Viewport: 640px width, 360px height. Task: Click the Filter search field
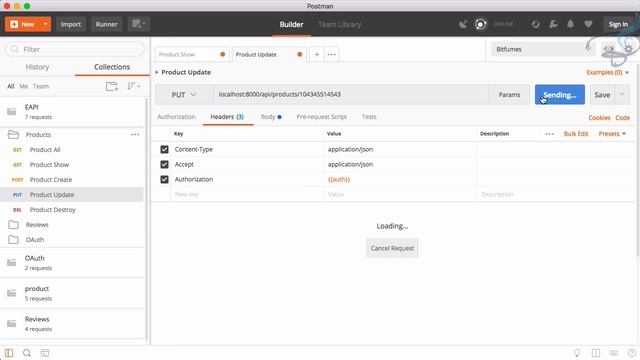pos(75,49)
